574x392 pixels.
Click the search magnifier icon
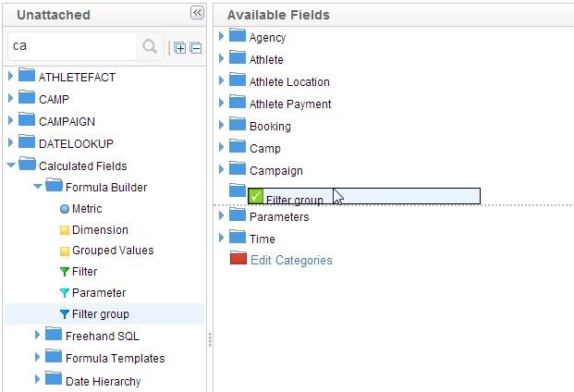coord(150,46)
